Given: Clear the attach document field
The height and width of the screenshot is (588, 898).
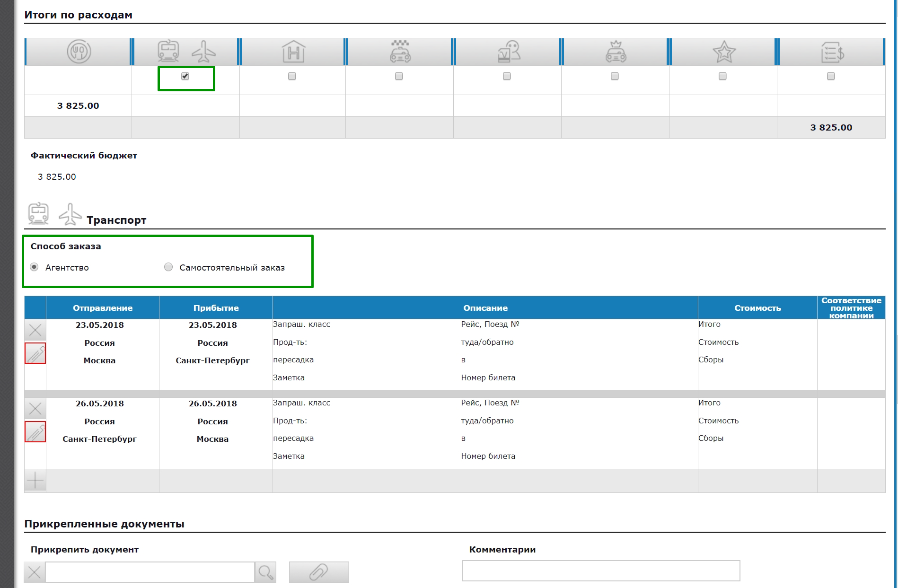Looking at the screenshot, I should point(35,572).
